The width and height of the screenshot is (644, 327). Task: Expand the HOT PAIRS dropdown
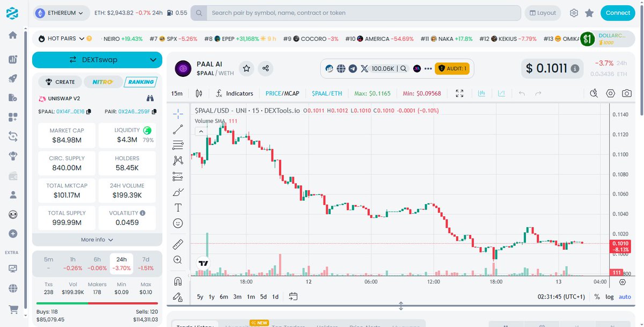coord(82,39)
